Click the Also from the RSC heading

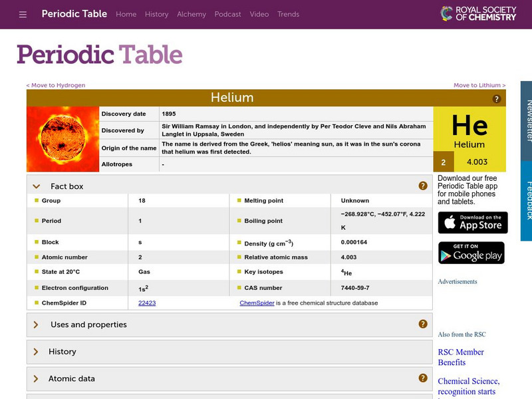(462, 334)
